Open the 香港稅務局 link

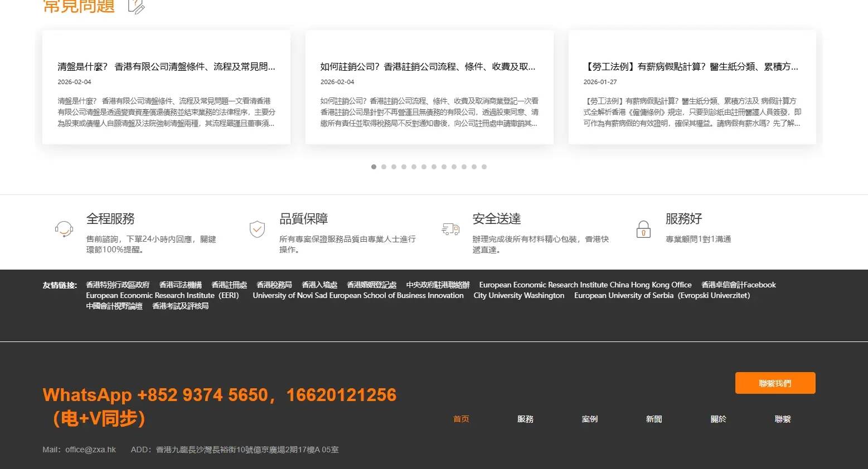[x=274, y=285]
